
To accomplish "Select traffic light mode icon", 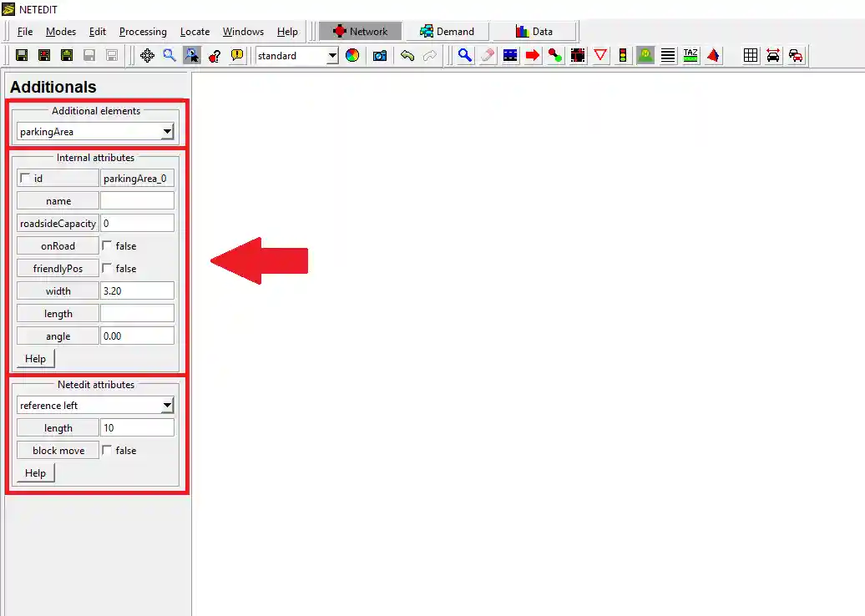I will 623,56.
